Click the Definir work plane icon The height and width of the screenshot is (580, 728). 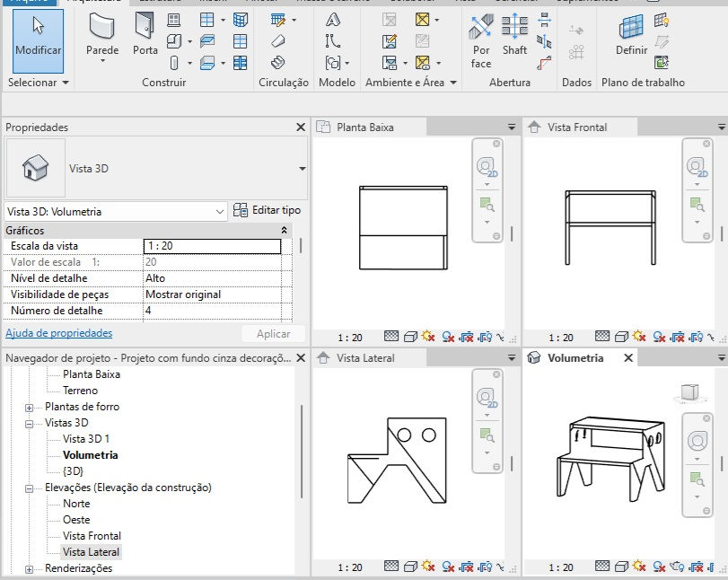631,34
